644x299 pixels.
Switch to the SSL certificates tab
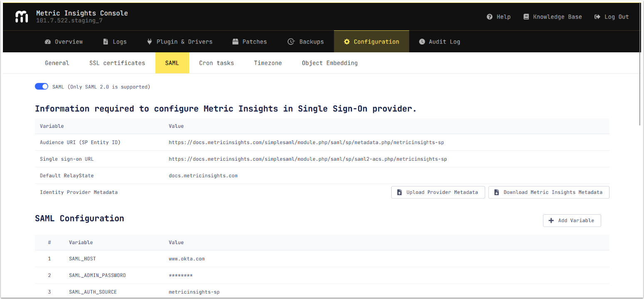pyautogui.click(x=117, y=63)
